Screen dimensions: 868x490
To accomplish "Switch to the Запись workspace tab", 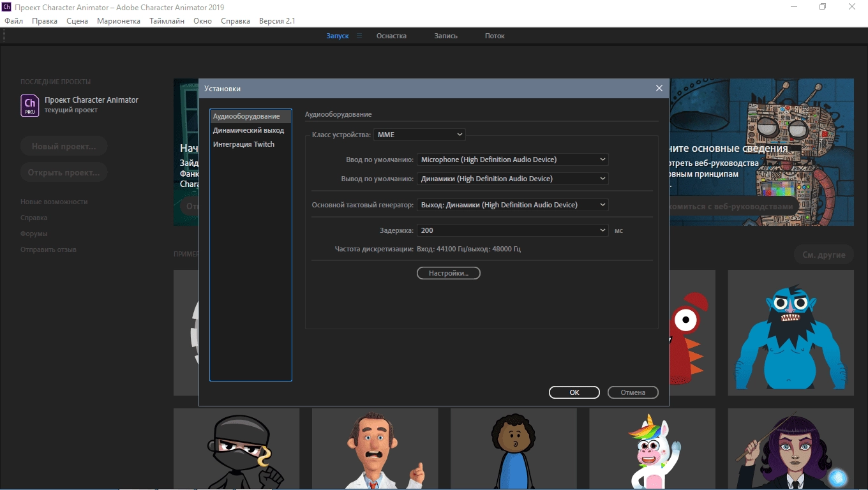I will pyautogui.click(x=446, y=36).
